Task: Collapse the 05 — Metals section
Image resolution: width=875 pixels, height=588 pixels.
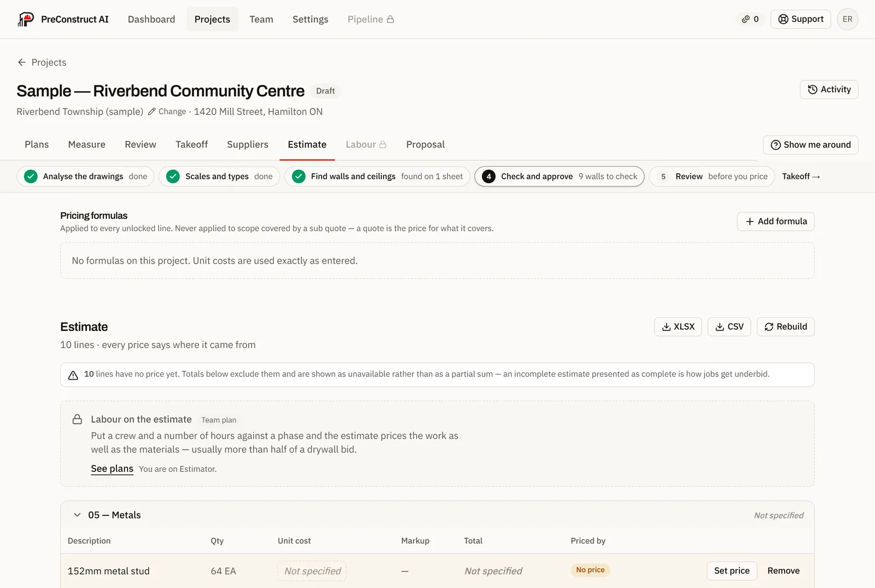Action: click(77, 515)
